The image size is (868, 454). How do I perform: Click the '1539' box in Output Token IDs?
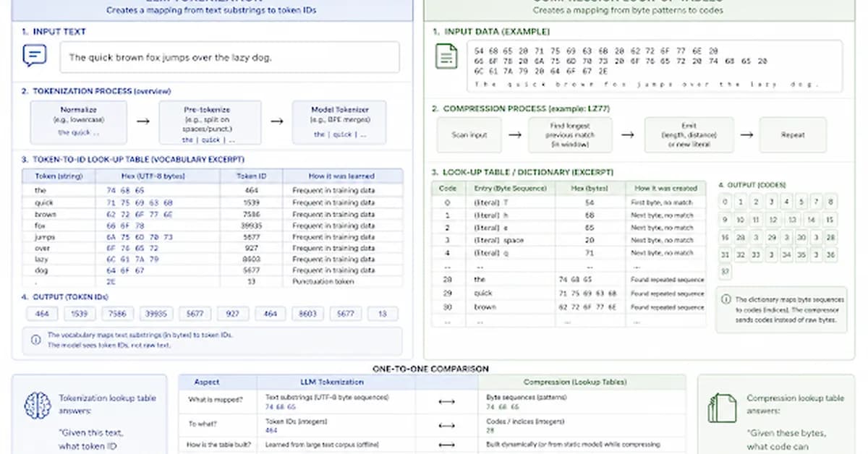point(79,314)
